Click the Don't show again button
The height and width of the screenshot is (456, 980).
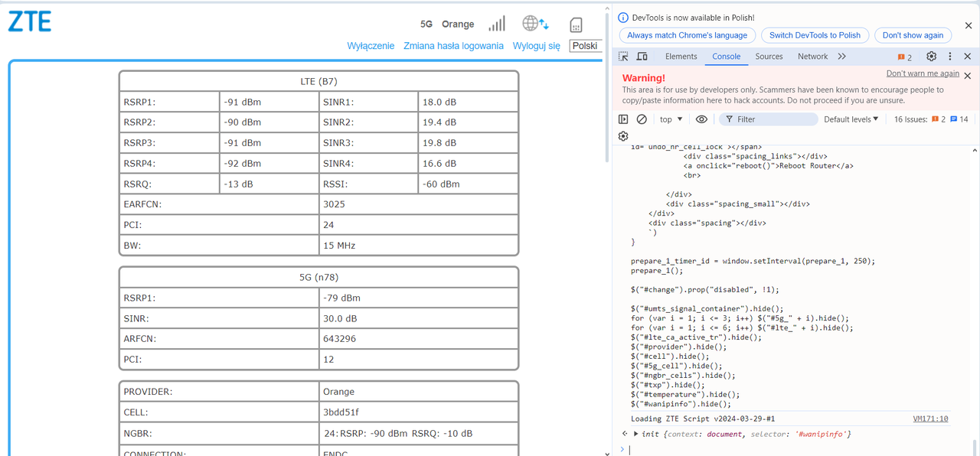pyautogui.click(x=913, y=35)
